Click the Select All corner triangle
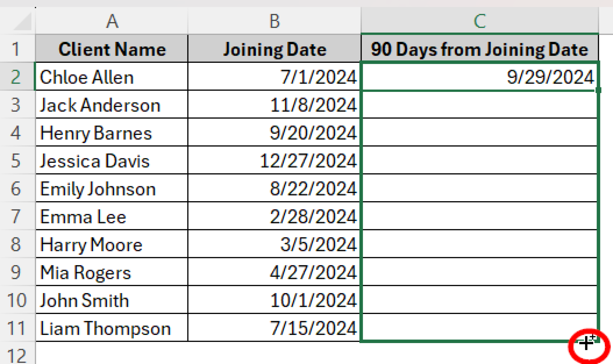The height and width of the screenshot is (364, 613). point(23,22)
